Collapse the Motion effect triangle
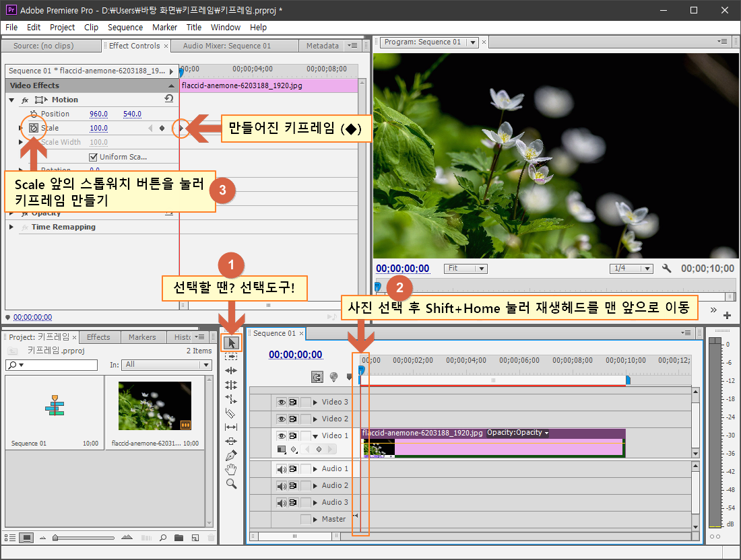741x560 pixels. pos(11,100)
